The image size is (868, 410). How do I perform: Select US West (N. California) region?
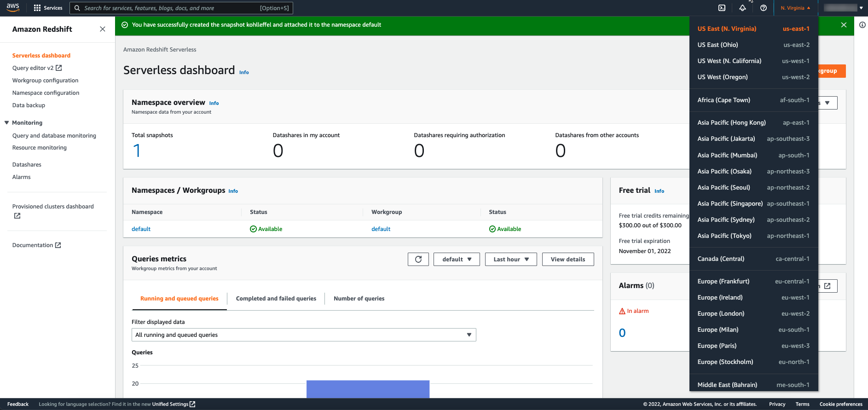coord(753,61)
